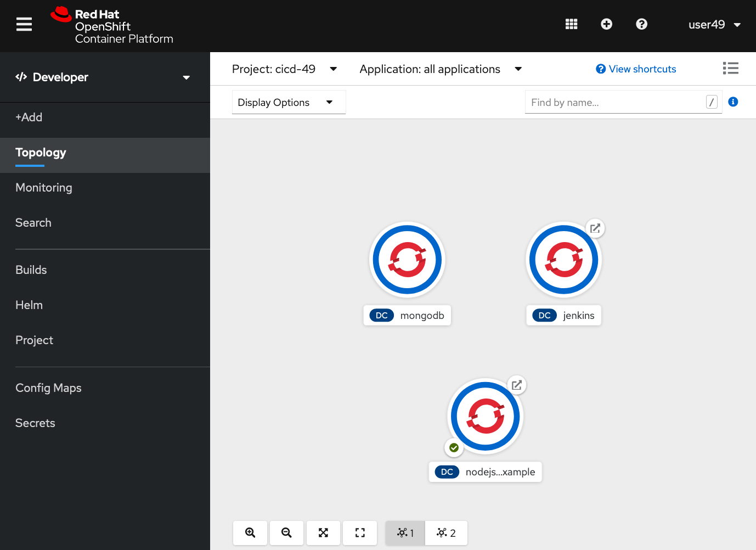
Task: Expand the Project: cicd-49 dropdown
Action: click(284, 69)
